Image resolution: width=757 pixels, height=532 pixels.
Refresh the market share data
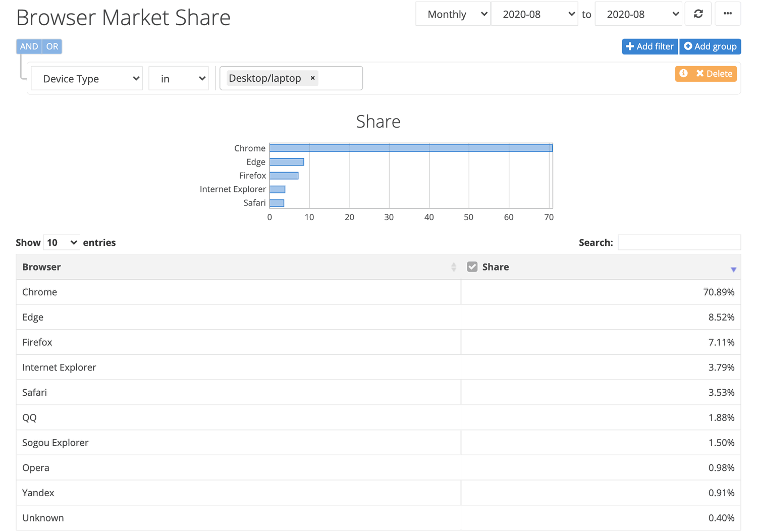point(698,14)
